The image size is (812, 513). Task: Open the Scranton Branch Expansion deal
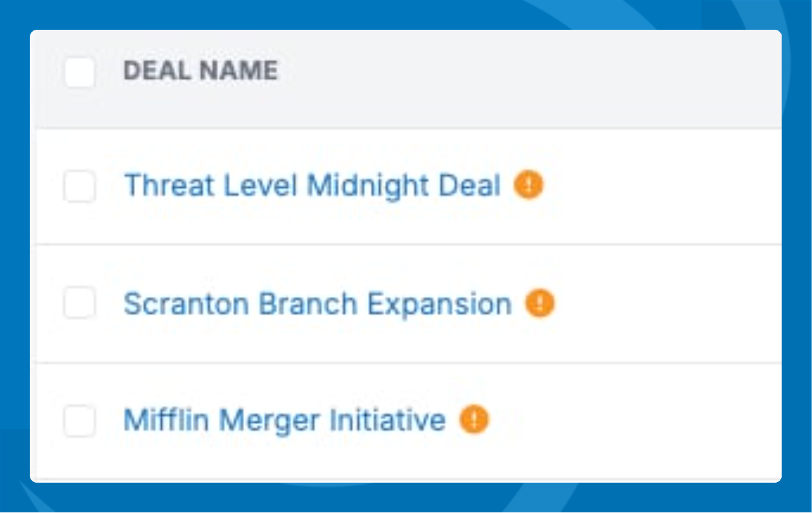click(317, 304)
